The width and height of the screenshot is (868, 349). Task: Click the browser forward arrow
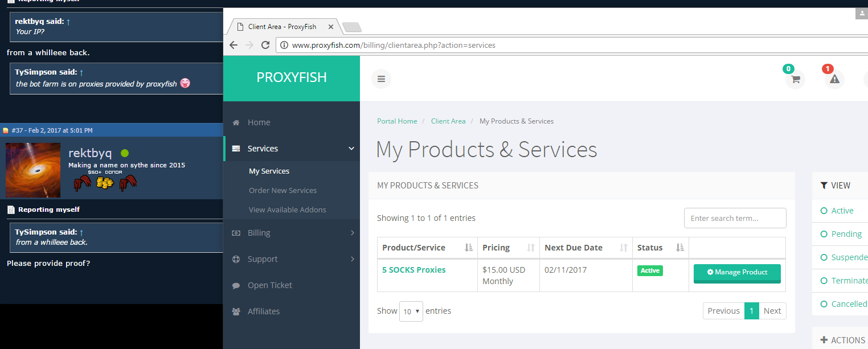(249, 45)
